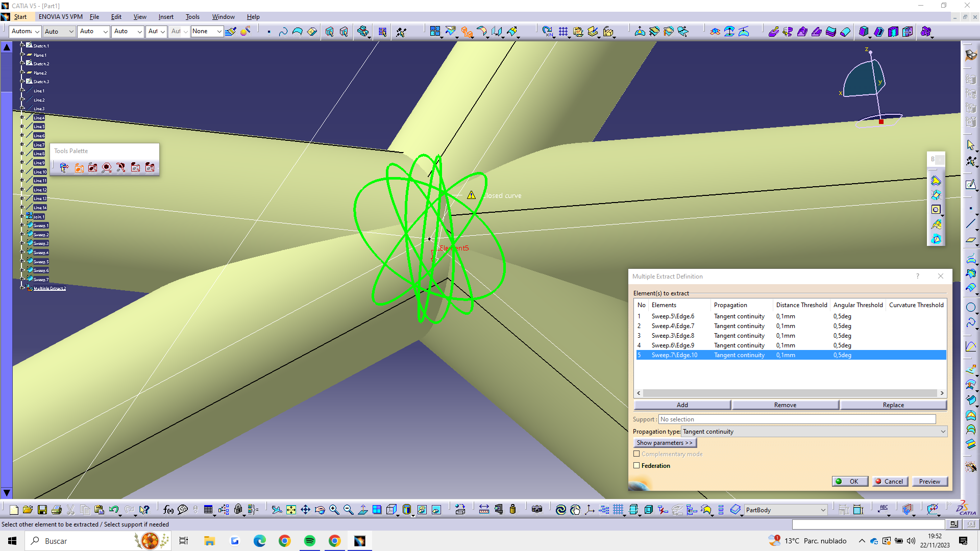Open the new document icon
The width and height of the screenshot is (980, 551).
[x=14, y=510]
